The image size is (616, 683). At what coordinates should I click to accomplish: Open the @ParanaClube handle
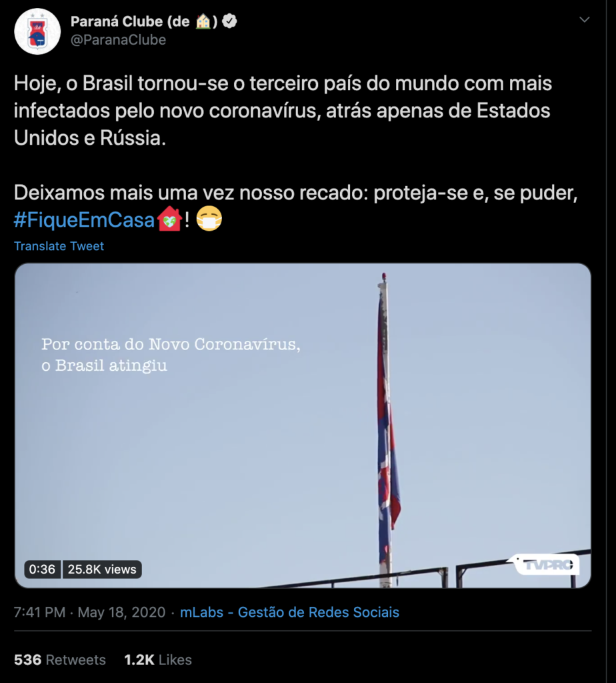tap(118, 40)
